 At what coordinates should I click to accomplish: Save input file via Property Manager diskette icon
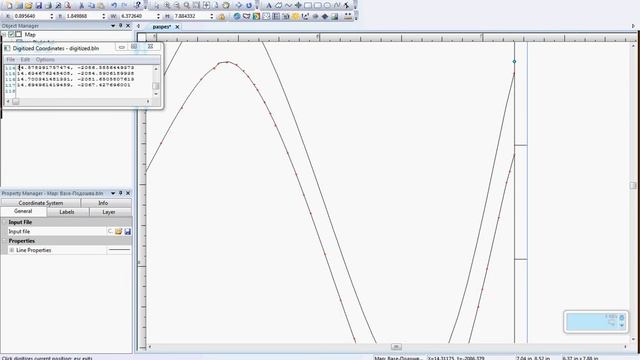128,231
